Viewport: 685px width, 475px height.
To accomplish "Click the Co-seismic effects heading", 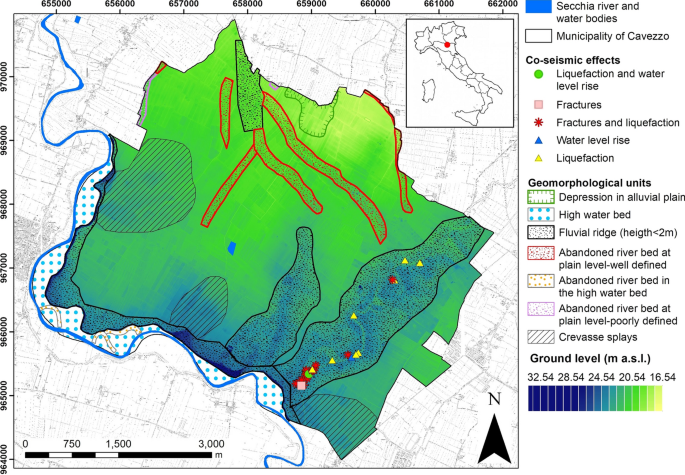I will click(x=573, y=60).
